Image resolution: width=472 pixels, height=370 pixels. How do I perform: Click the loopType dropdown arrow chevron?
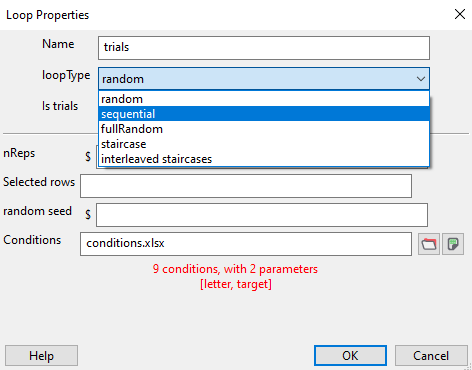coord(421,79)
